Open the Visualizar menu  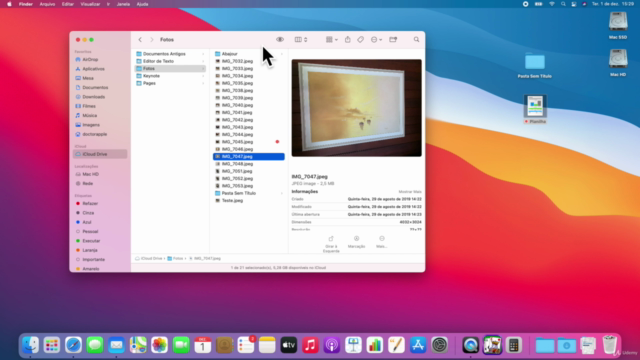click(x=90, y=4)
